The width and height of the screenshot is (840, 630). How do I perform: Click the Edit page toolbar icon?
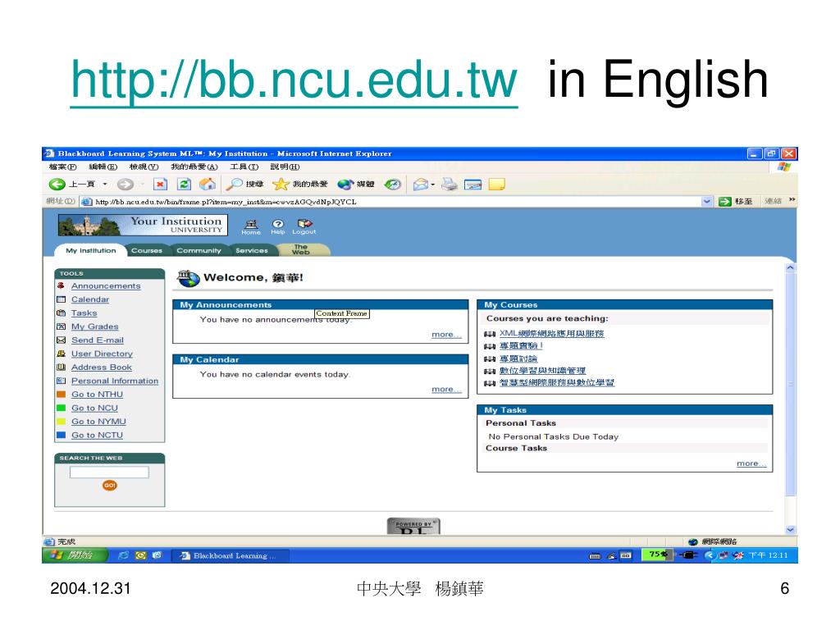(473, 185)
